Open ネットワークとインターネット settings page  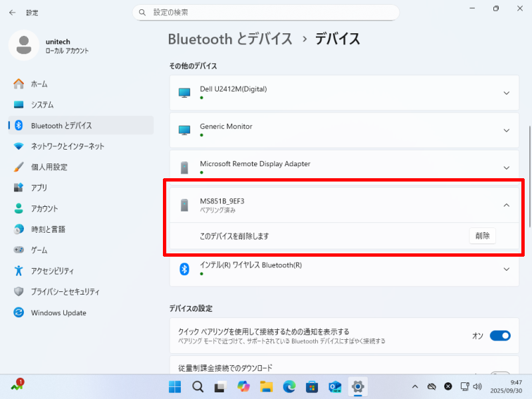(x=67, y=146)
